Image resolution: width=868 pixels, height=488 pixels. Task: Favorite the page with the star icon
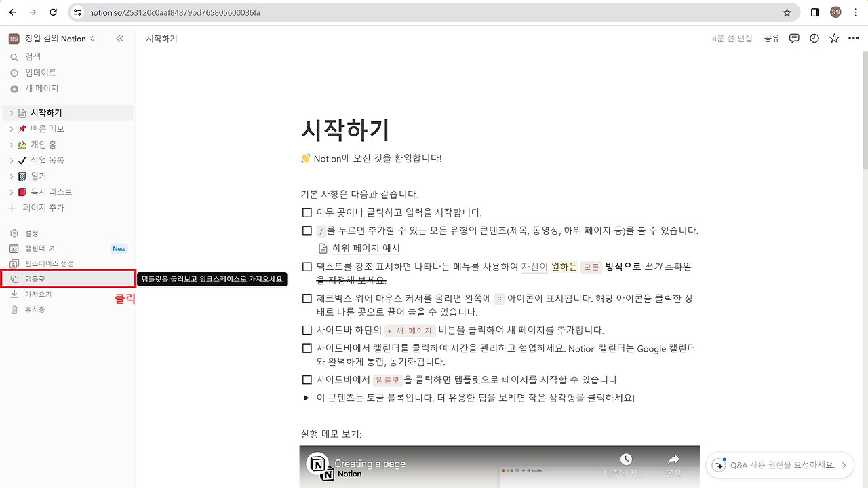[834, 39]
